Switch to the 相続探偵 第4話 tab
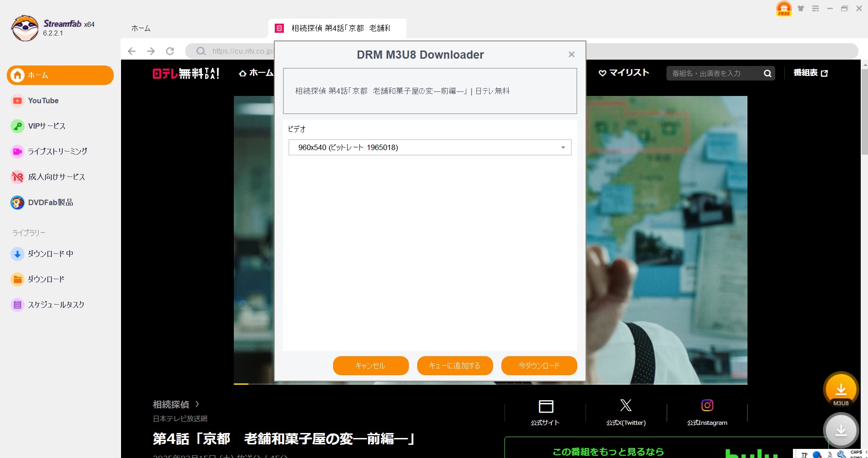The width and height of the screenshot is (868, 458). [337, 28]
